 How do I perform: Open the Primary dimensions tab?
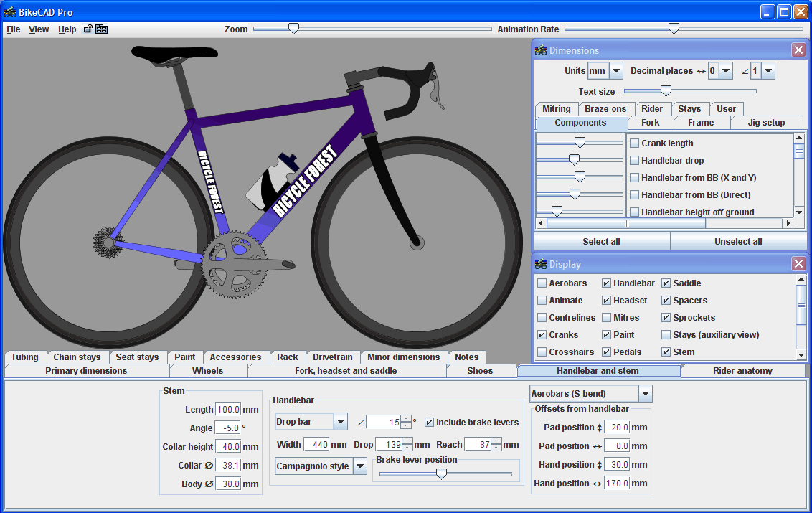pyautogui.click(x=87, y=371)
